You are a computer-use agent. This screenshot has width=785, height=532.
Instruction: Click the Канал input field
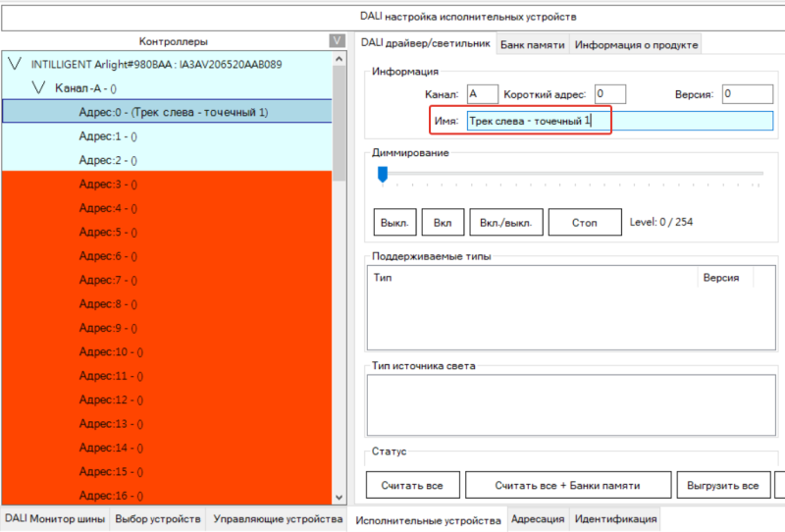[x=483, y=93]
